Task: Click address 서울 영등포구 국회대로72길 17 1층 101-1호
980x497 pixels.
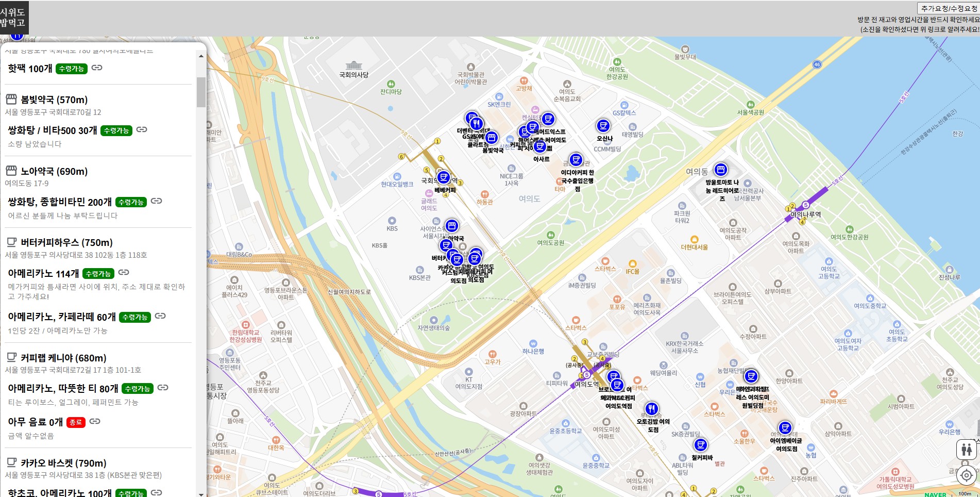Action: pyautogui.click(x=73, y=370)
